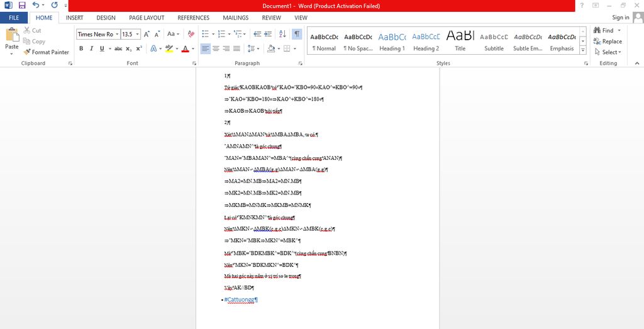Screen dimensions: 644x329
Task: Apply the Subtitle style
Action: click(x=494, y=41)
